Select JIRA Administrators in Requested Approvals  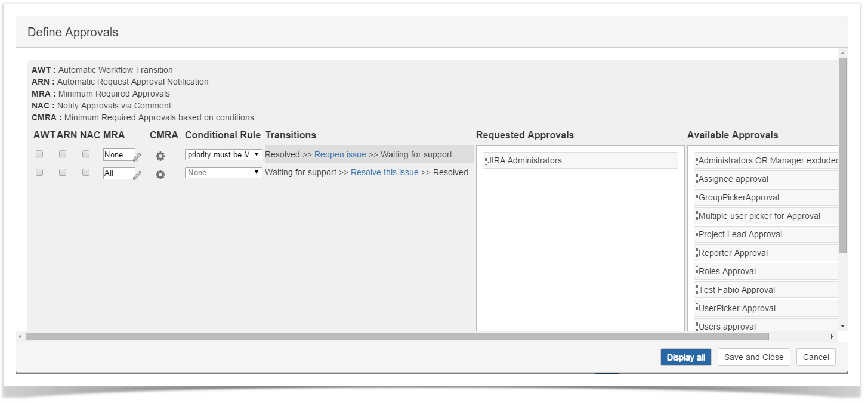pos(580,160)
